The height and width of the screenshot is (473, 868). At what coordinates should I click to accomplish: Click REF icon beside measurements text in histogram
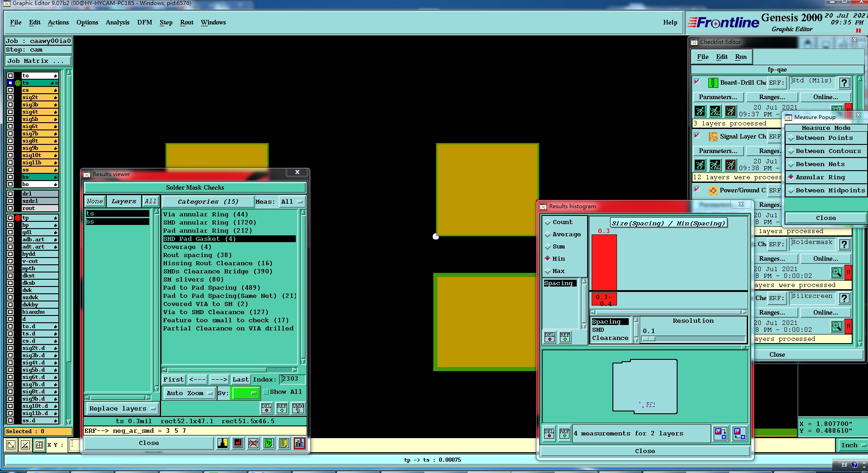pos(564,433)
